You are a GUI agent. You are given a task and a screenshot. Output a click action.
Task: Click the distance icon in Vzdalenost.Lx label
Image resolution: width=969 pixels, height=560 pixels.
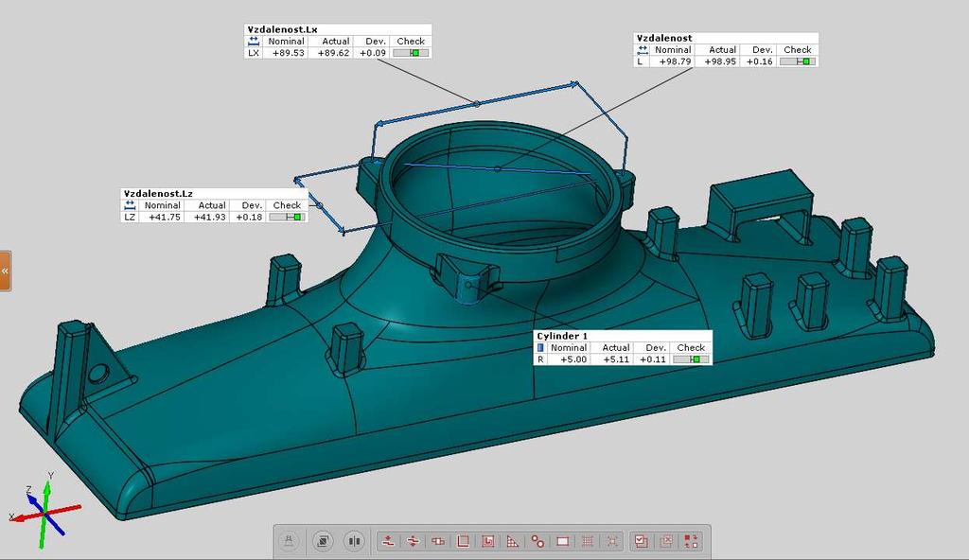[254, 42]
